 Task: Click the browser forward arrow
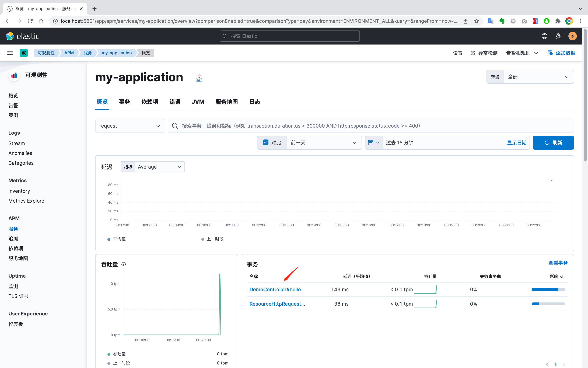tap(19, 21)
